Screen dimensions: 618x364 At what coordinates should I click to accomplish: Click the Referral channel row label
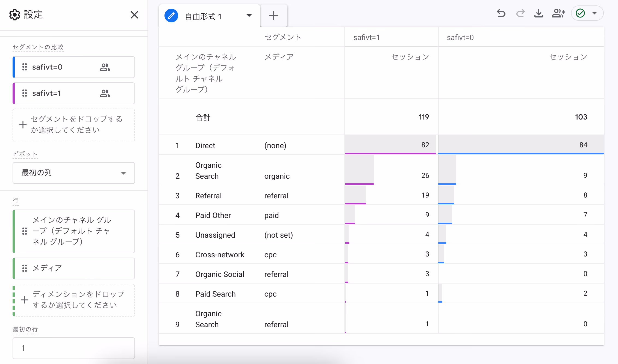(x=208, y=196)
